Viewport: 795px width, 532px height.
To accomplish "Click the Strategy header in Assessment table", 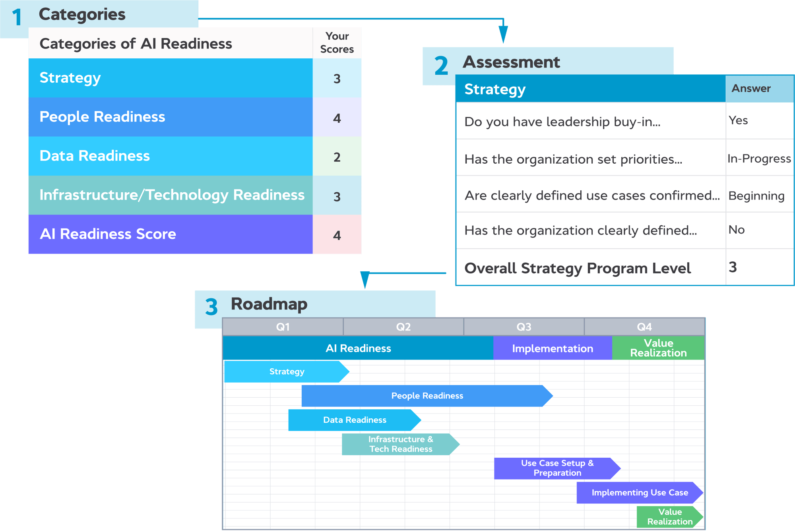I will pos(591,89).
